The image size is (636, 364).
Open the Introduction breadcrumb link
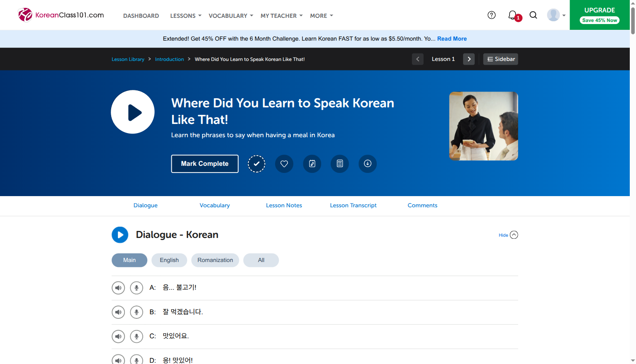169,59
